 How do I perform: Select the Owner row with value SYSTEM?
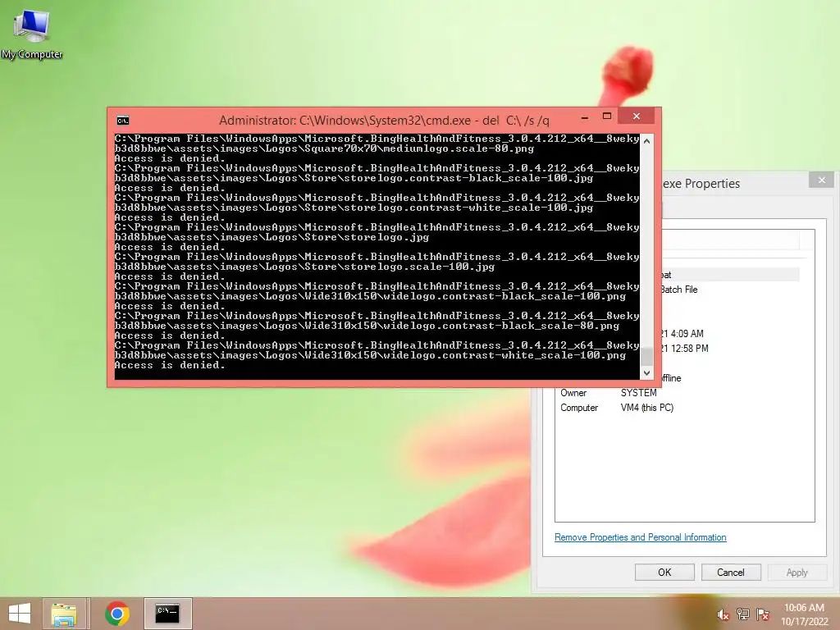point(679,393)
